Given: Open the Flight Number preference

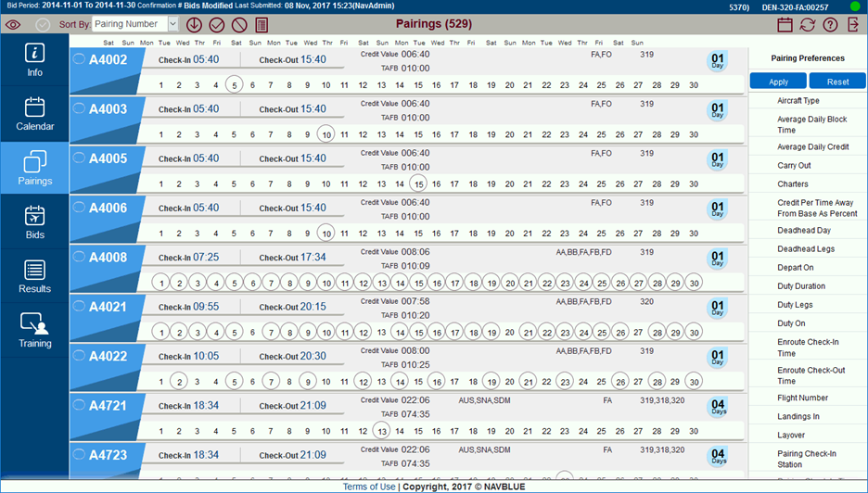Looking at the screenshot, I should pyautogui.click(x=802, y=398).
